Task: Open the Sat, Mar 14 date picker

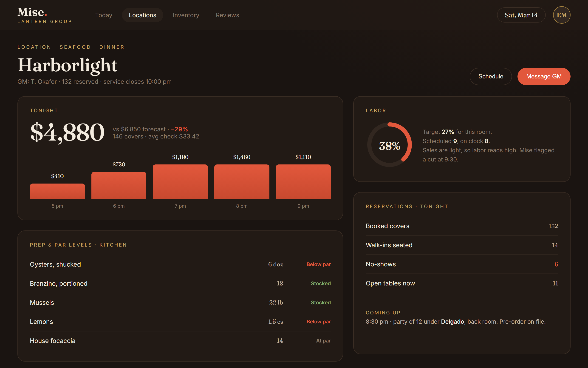Action: click(521, 15)
